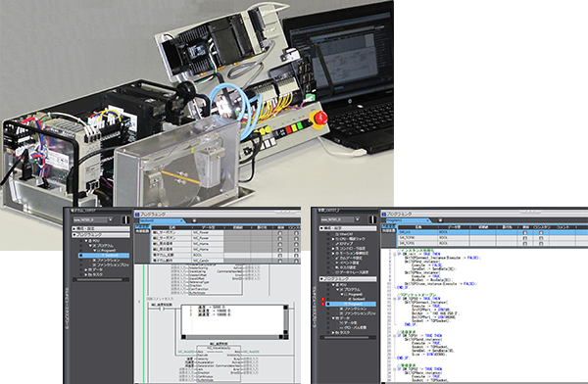Toggle コンスタント checkbox for the MC_CamIn row
The height and width of the screenshot is (384, 588).
[296, 261]
